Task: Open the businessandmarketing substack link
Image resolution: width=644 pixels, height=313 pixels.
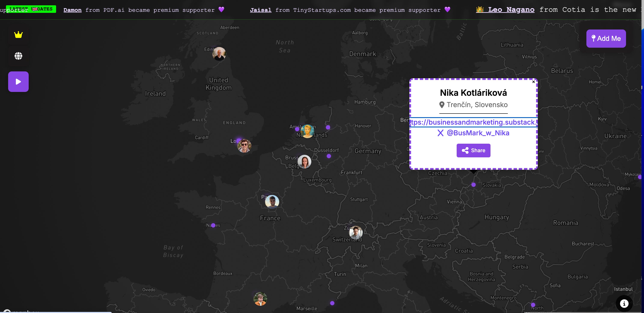Action: coord(473,122)
